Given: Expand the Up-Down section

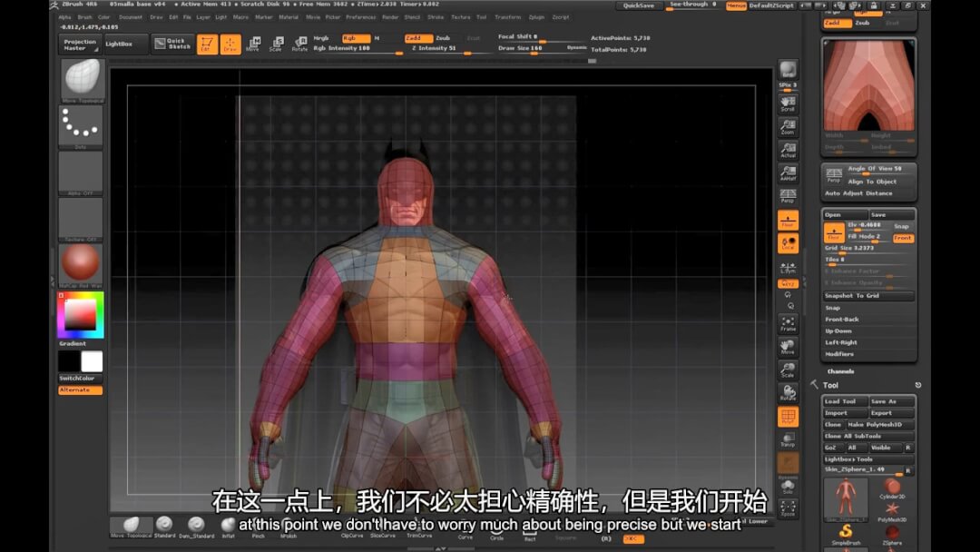Looking at the screenshot, I should [x=838, y=330].
